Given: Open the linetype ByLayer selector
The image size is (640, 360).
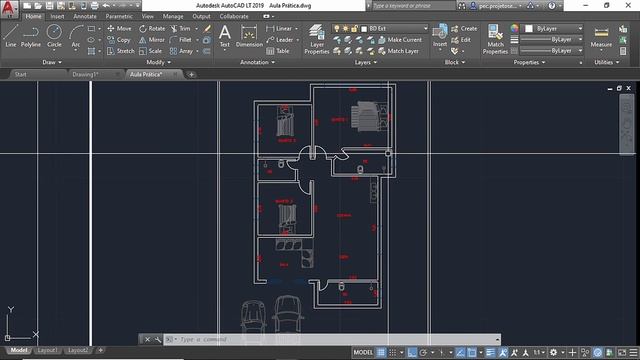Looking at the screenshot, I should pyautogui.click(x=551, y=51).
